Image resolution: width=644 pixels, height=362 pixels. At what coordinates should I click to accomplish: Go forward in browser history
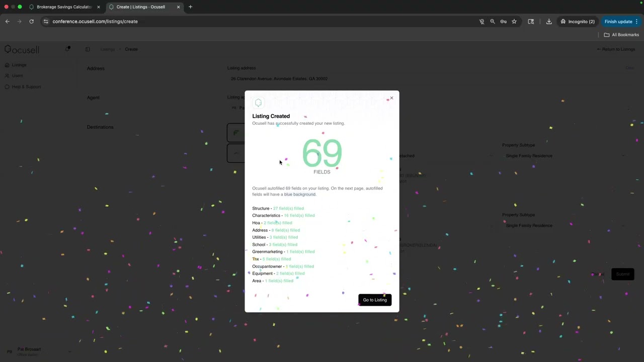pos(19,22)
